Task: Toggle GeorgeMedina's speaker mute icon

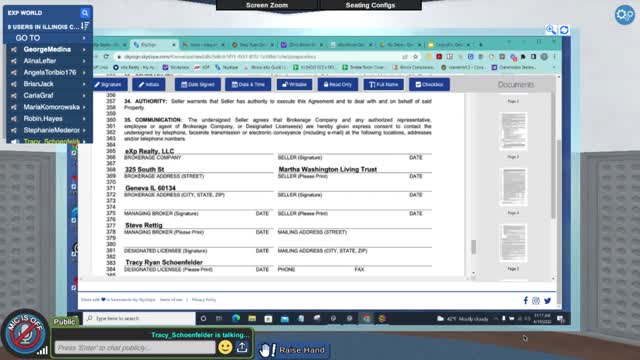Action: pyautogui.click(x=14, y=49)
